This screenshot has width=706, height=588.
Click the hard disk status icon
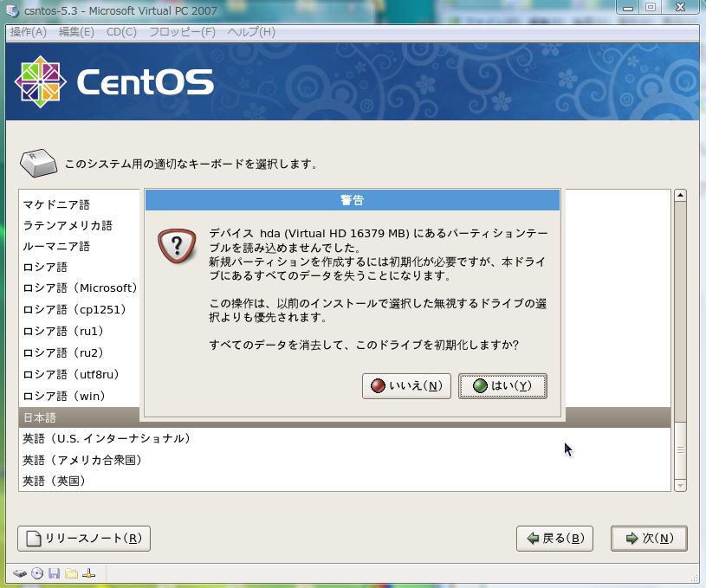click(19, 573)
